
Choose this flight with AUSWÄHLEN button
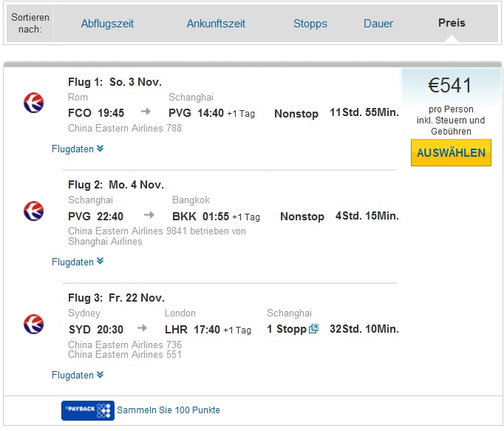coord(451,152)
